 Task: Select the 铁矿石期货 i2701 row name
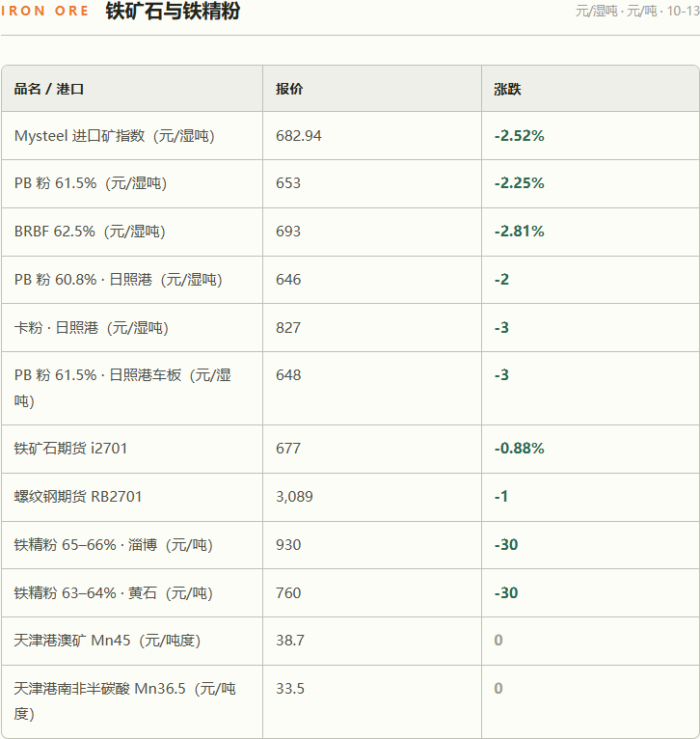pyautogui.click(x=70, y=449)
